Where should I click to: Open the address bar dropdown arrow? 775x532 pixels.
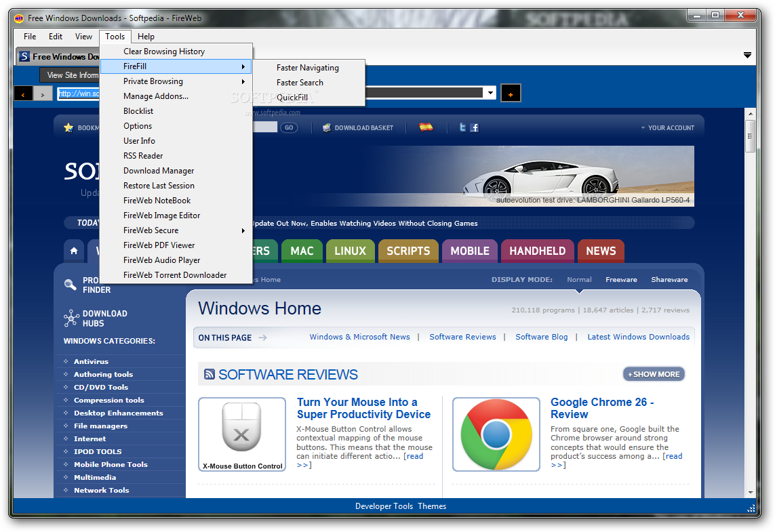tap(490, 93)
